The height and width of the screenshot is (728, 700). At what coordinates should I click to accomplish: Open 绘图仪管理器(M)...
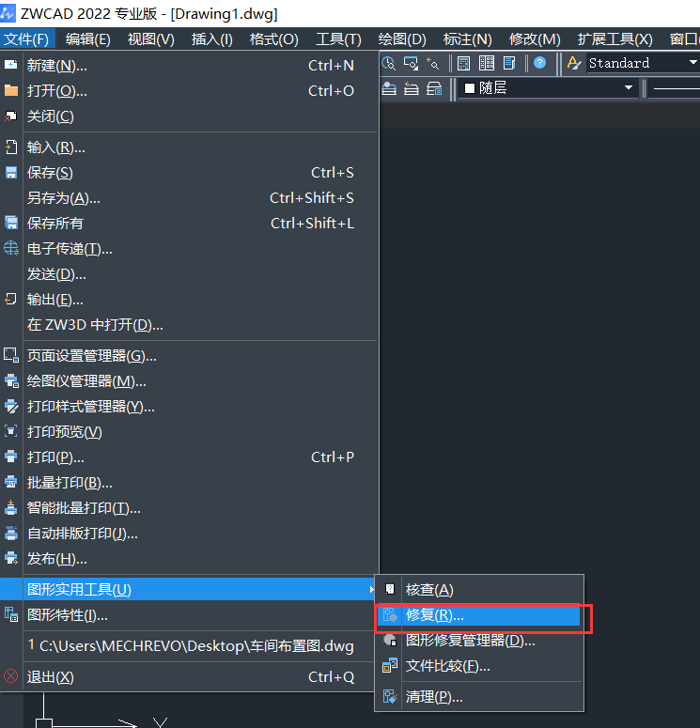(188, 381)
